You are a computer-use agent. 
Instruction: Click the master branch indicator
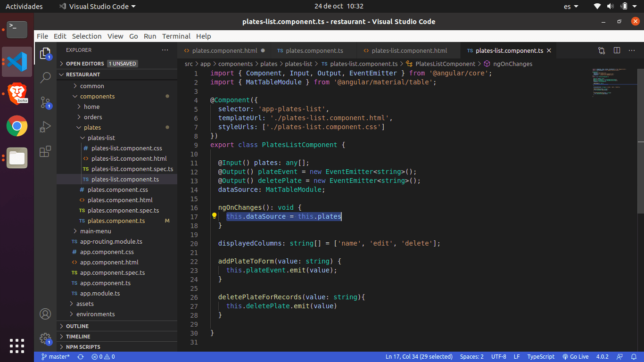point(56,357)
